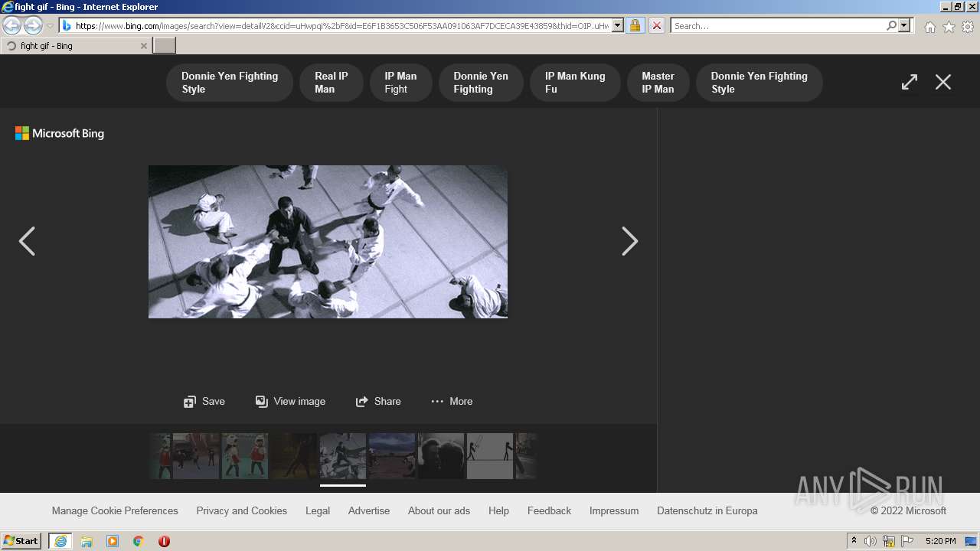Open the volume speaker tray icon
This screenshot has height=551, width=980.
click(x=871, y=541)
